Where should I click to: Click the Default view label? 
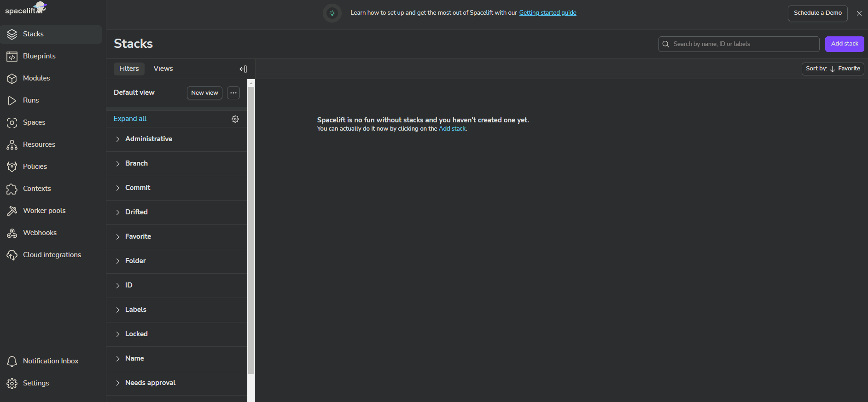[x=134, y=92]
